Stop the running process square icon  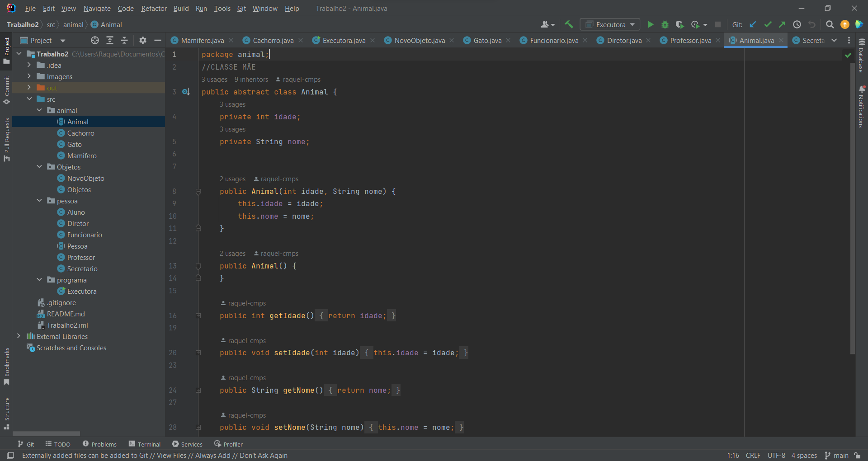click(718, 24)
